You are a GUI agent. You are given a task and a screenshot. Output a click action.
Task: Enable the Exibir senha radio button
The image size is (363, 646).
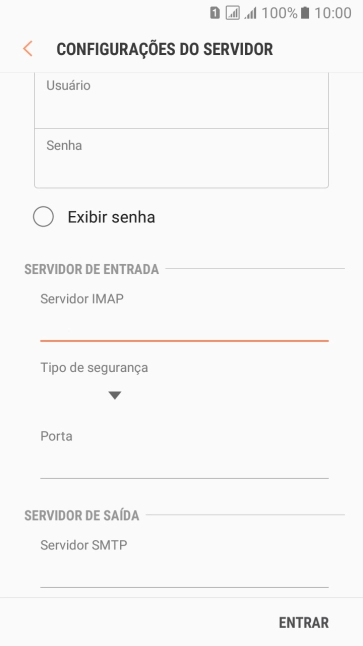(43, 217)
